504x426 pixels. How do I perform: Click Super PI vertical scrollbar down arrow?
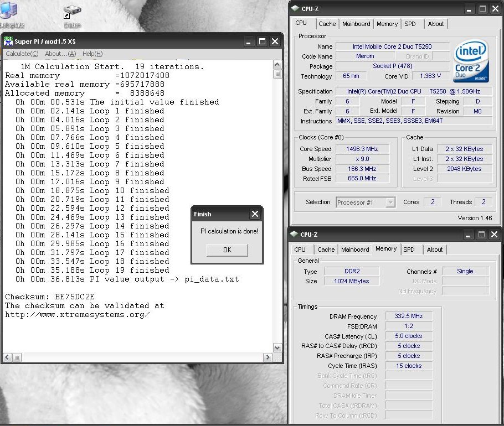point(277,347)
